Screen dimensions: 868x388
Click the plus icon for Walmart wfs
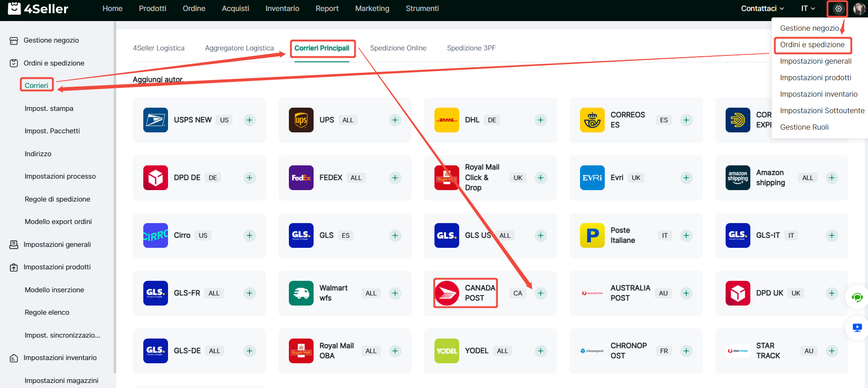tap(395, 293)
